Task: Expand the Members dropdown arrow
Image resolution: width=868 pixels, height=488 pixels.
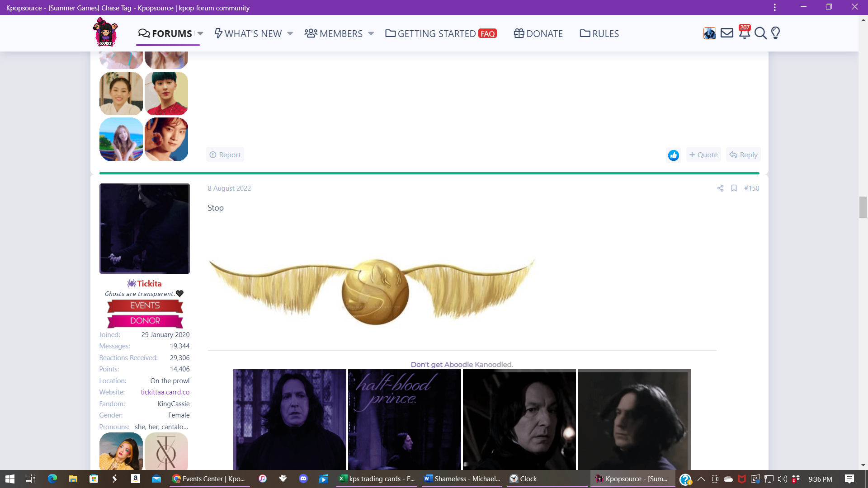Action: coord(371,33)
